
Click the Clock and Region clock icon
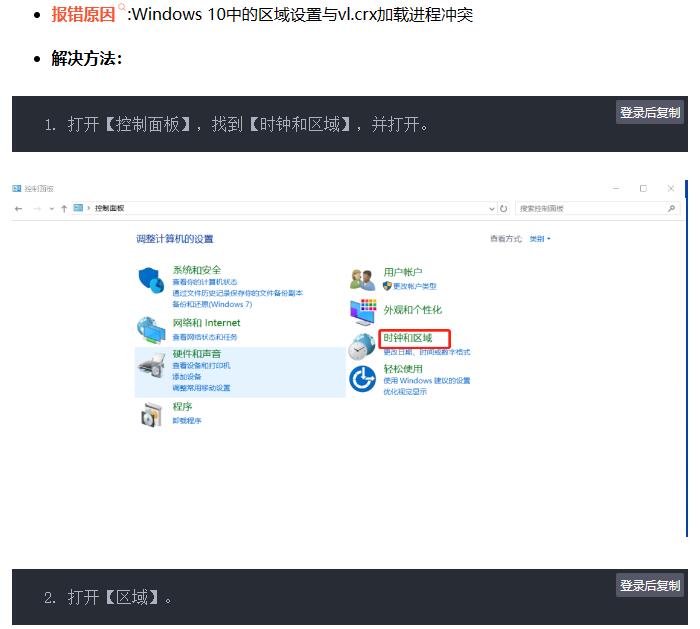361,346
